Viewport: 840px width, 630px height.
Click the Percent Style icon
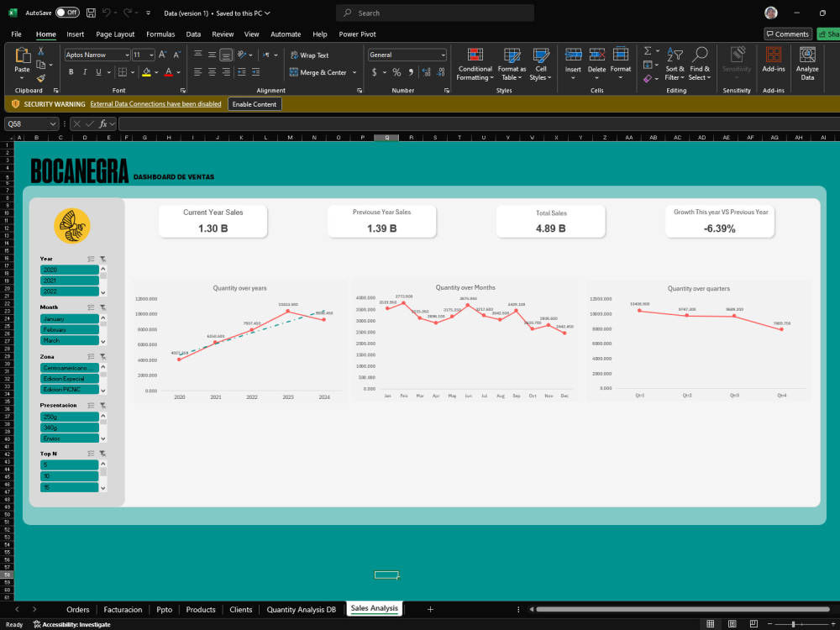[x=396, y=72]
